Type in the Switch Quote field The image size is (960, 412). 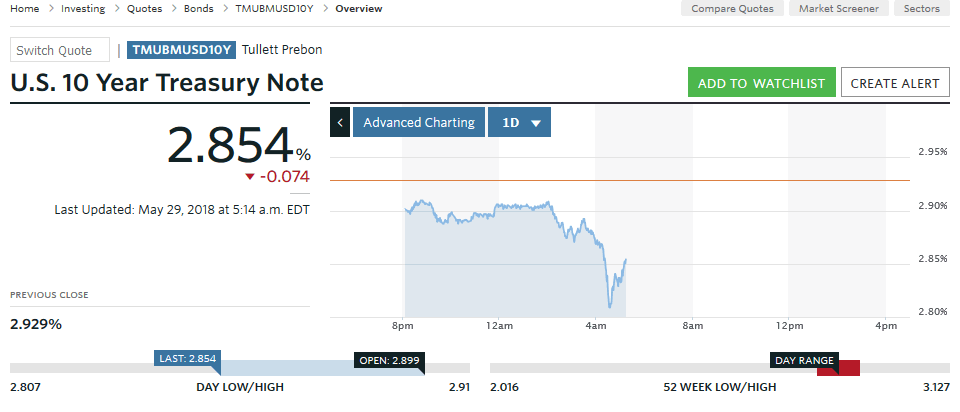point(60,50)
